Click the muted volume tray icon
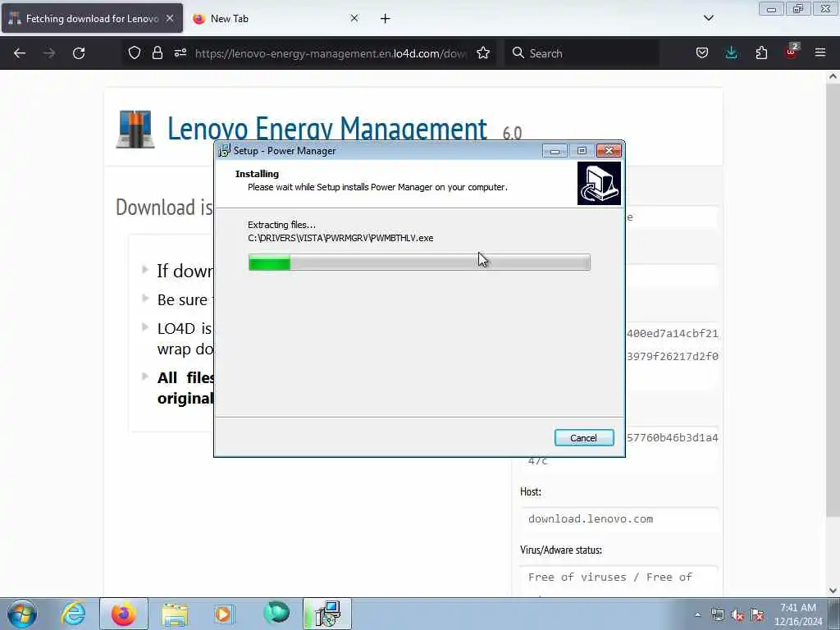The height and width of the screenshot is (630, 840). point(737,615)
